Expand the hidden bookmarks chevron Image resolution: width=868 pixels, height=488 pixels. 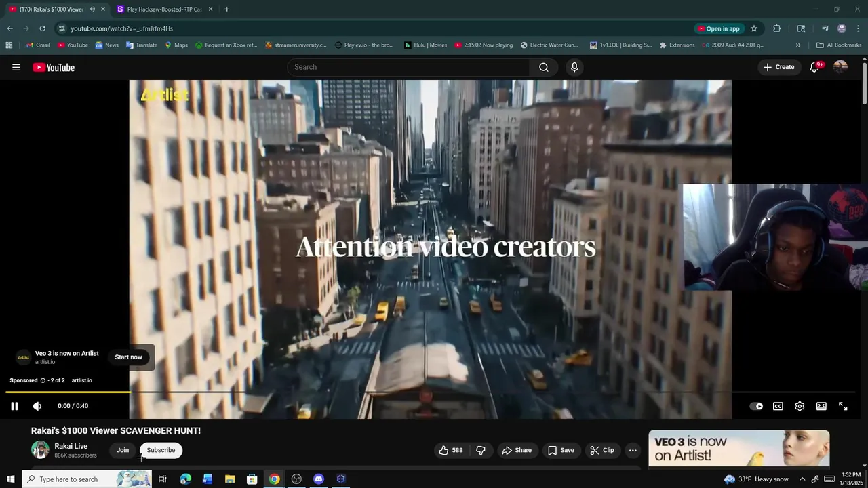click(798, 45)
